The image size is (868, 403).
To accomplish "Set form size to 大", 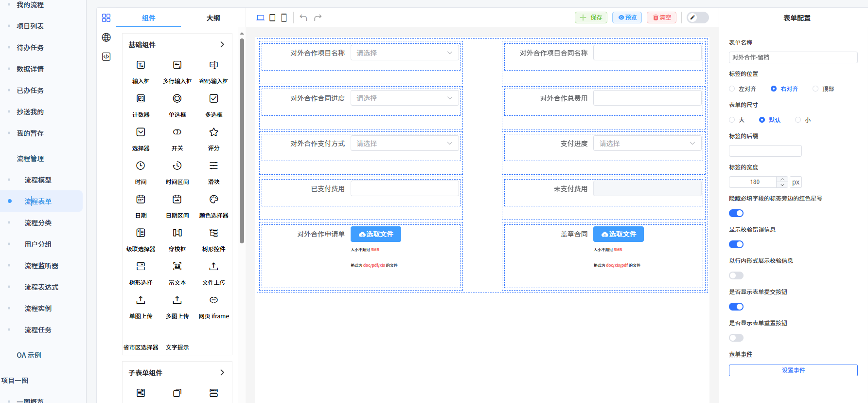I will coord(737,120).
